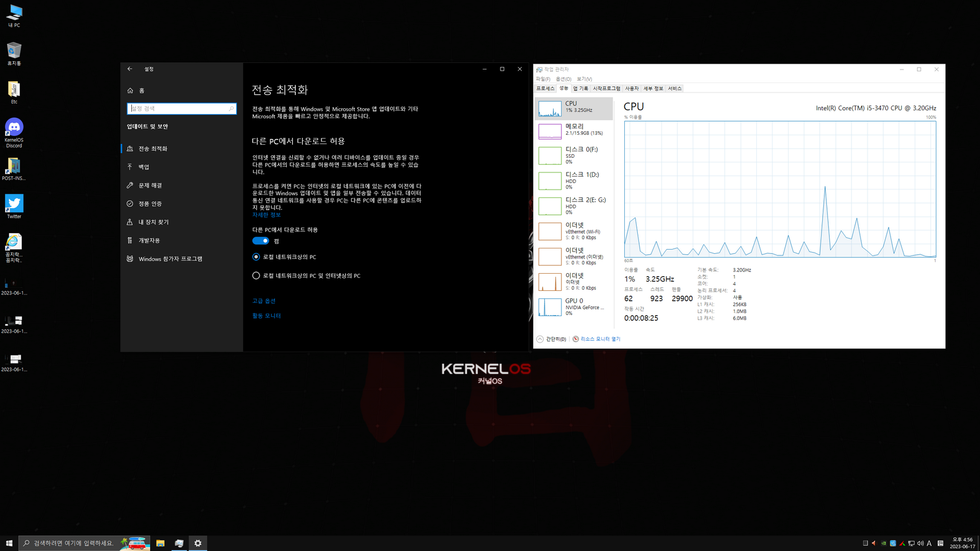Switch to 시작프로그램 tab in Task Manager

607,88
